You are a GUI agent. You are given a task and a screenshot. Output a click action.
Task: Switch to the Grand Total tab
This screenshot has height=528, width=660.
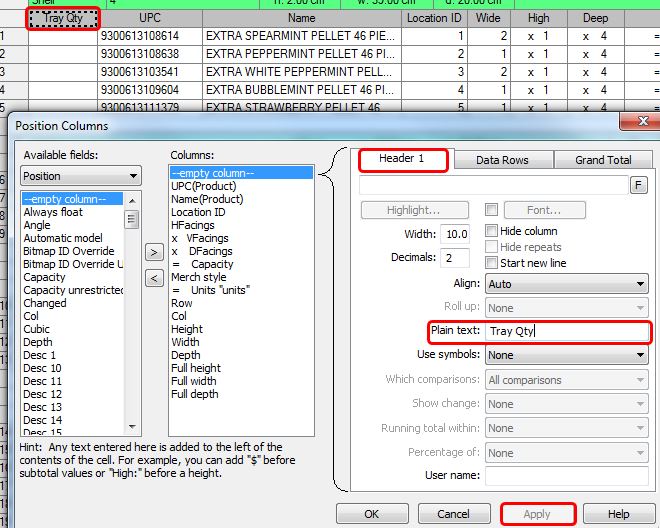(x=603, y=160)
